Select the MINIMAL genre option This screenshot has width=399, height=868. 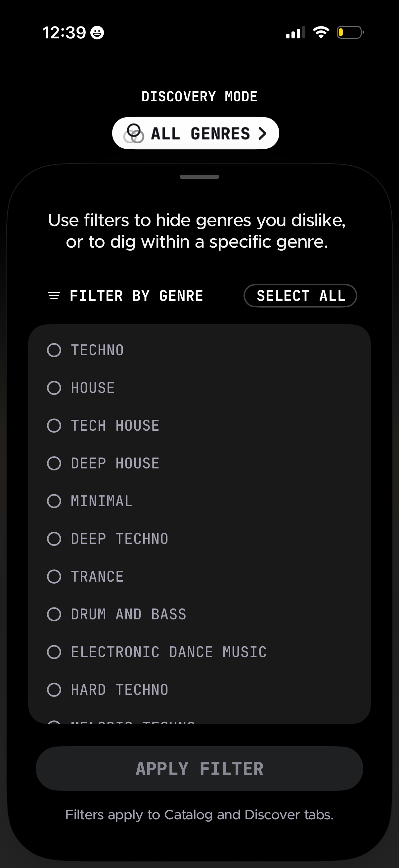tap(54, 501)
